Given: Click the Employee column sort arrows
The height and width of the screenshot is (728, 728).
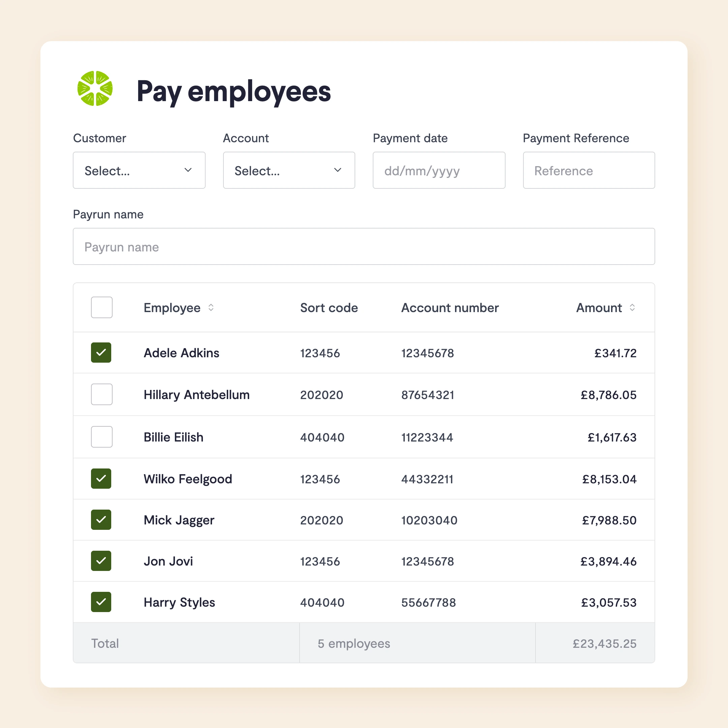Looking at the screenshot, I should coord(211,307).
